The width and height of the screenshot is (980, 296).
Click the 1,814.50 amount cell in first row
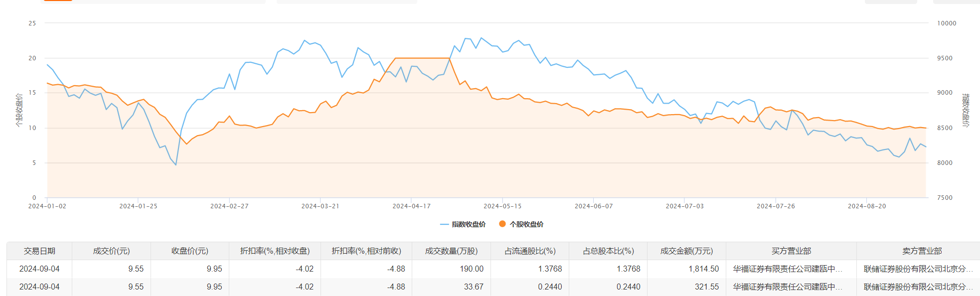[703, 269]
